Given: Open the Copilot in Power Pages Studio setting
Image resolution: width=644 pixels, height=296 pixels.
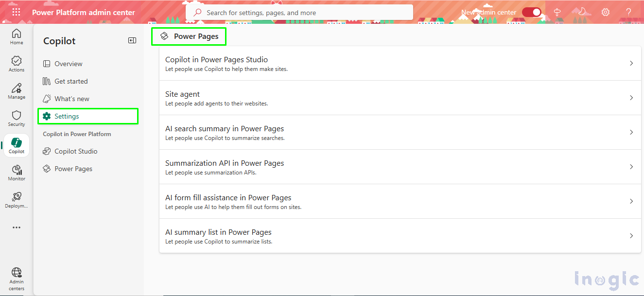Looking at the screenshot, I should pyautogui.click(x=400, y=63).
